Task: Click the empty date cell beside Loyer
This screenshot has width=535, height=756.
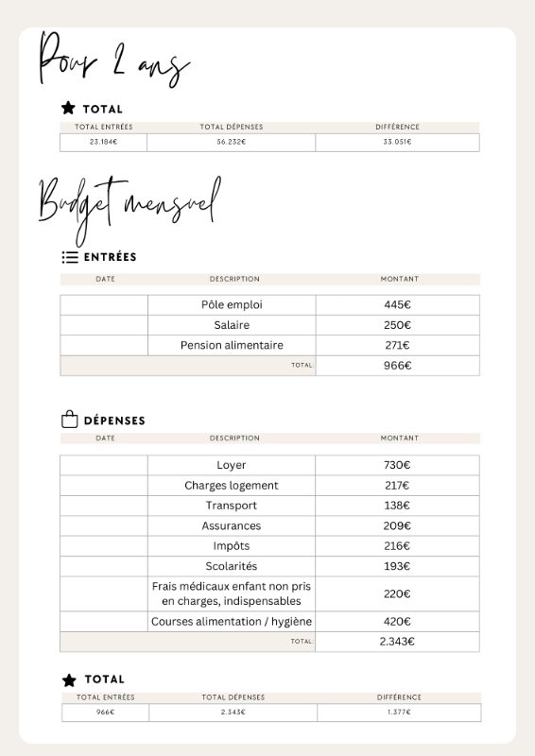Action: coord(104,465)
